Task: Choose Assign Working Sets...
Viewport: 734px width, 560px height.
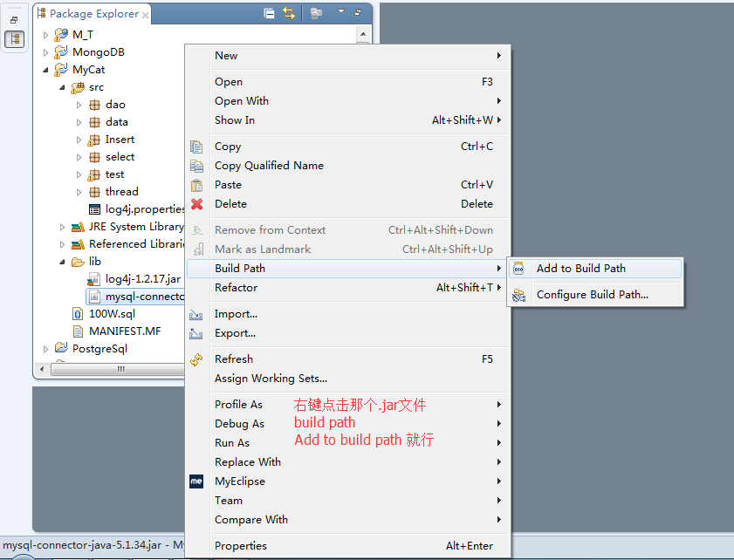Action: tap(348, 379)
